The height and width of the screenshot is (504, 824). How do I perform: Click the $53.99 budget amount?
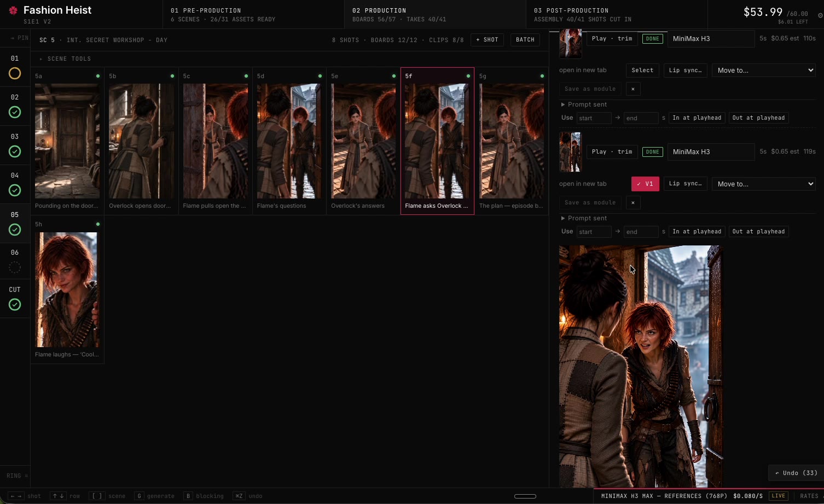(763, 12)
